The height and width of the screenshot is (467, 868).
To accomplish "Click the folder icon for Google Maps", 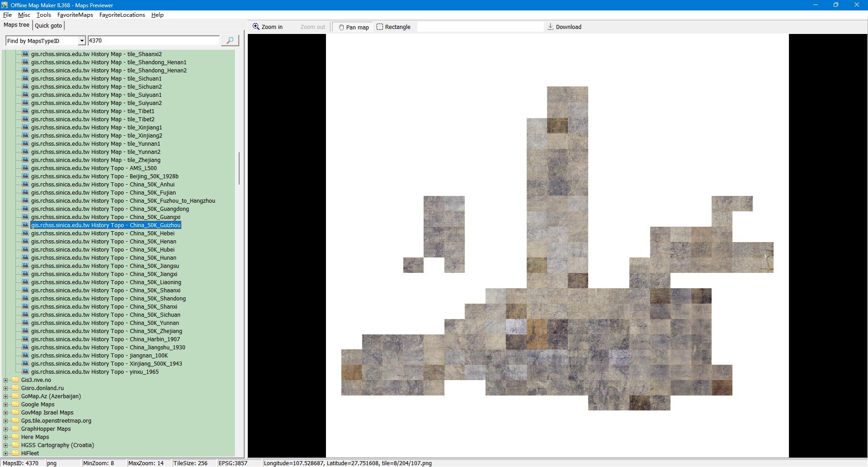I will [x=15, y=405].
